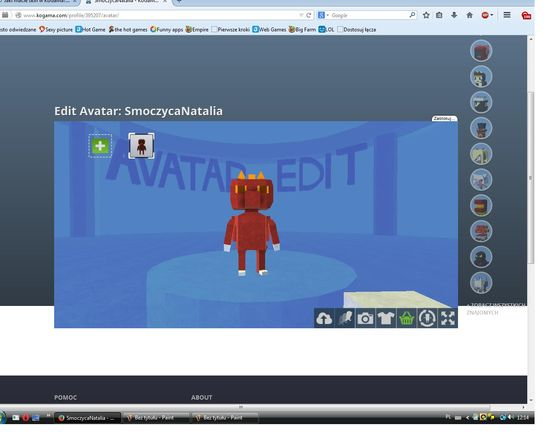The width and height of the screenshot is (550, 440).
Task: Toggle fullscreen with the expand arrows icon
Action: [x=448, y=319]
